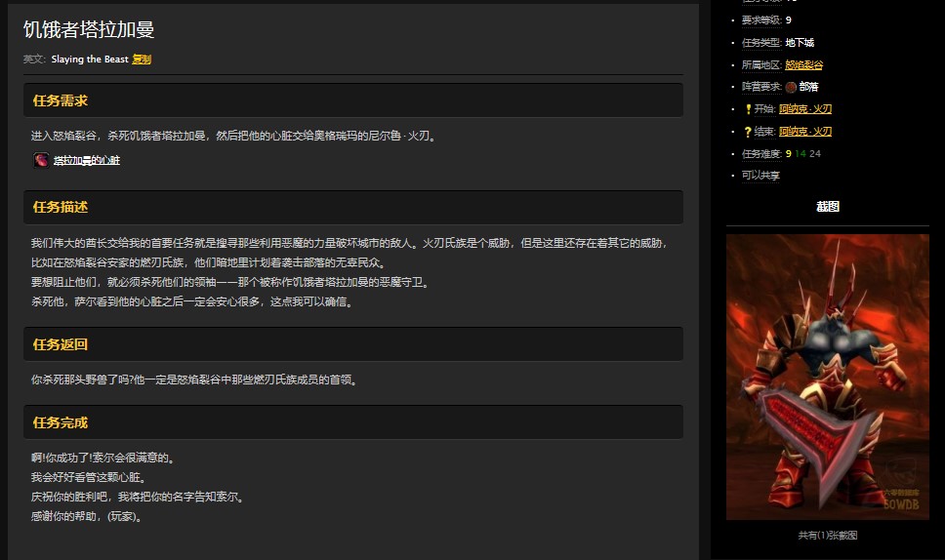Click the 复制 link beside the English name

point(142,60)
